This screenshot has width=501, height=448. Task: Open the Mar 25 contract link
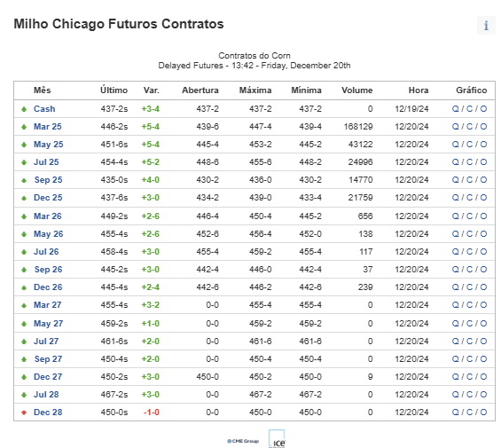(x=48, y=127)
